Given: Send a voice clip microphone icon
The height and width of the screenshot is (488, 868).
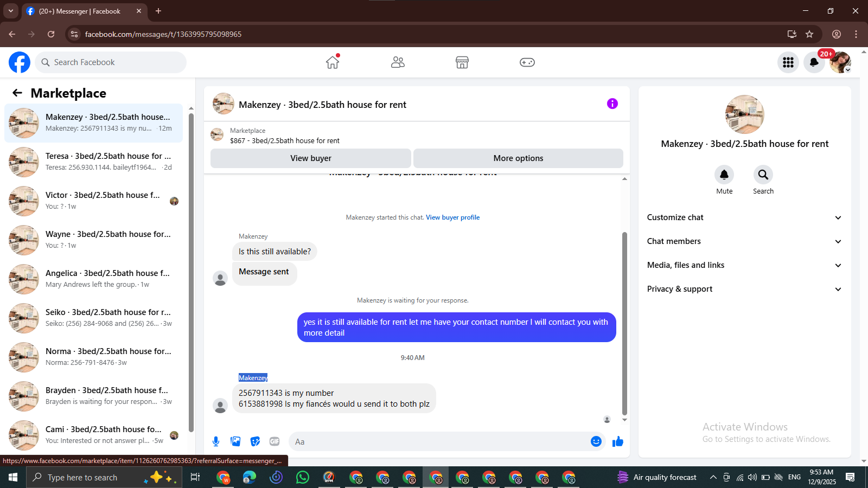Looking at the screenshot, I should pos(216,441).
